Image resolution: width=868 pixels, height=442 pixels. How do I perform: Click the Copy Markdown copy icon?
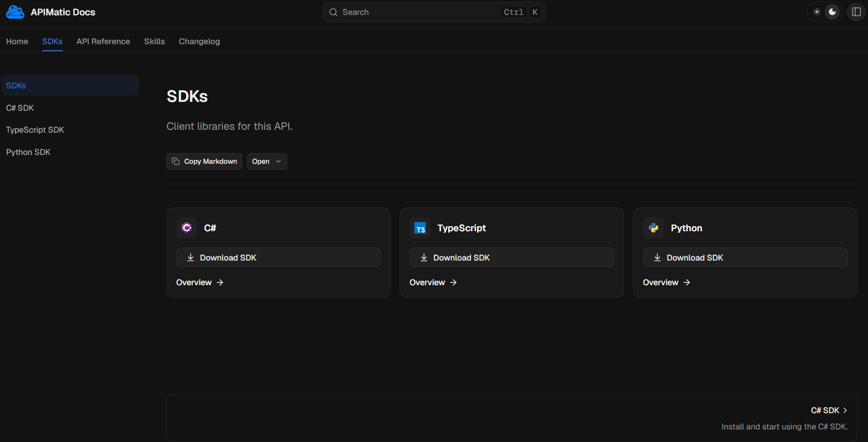coord(176,161)
